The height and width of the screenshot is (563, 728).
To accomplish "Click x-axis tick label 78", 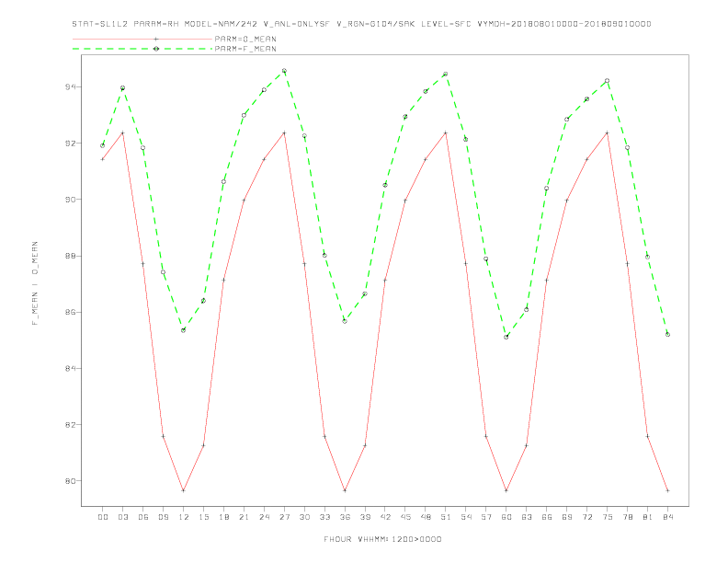I will click(627, 517).
